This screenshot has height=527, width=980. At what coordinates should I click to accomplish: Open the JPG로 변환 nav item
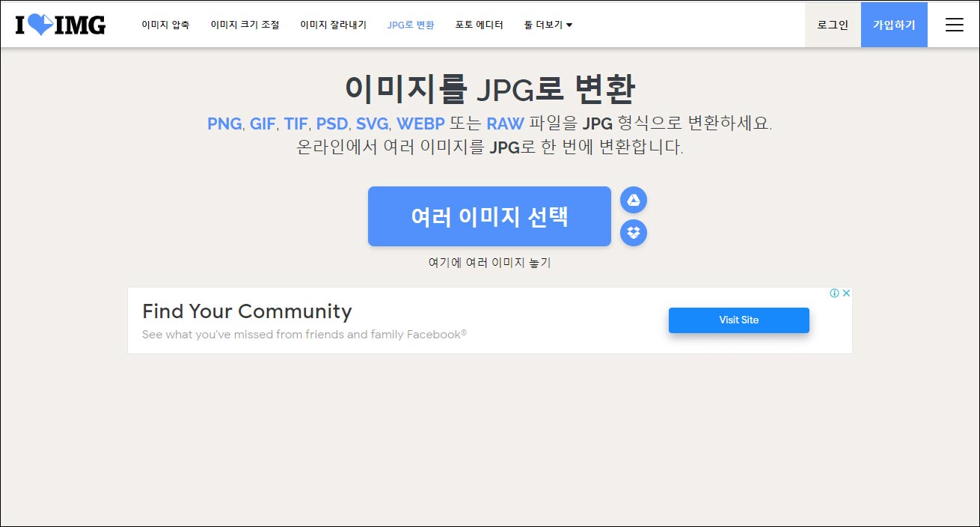point(410,25)
